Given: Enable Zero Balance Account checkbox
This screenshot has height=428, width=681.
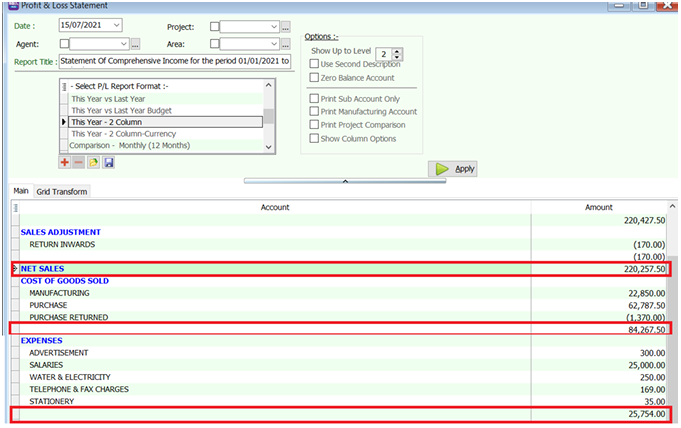Looking at the screenshot, I should tap(315, 78).
